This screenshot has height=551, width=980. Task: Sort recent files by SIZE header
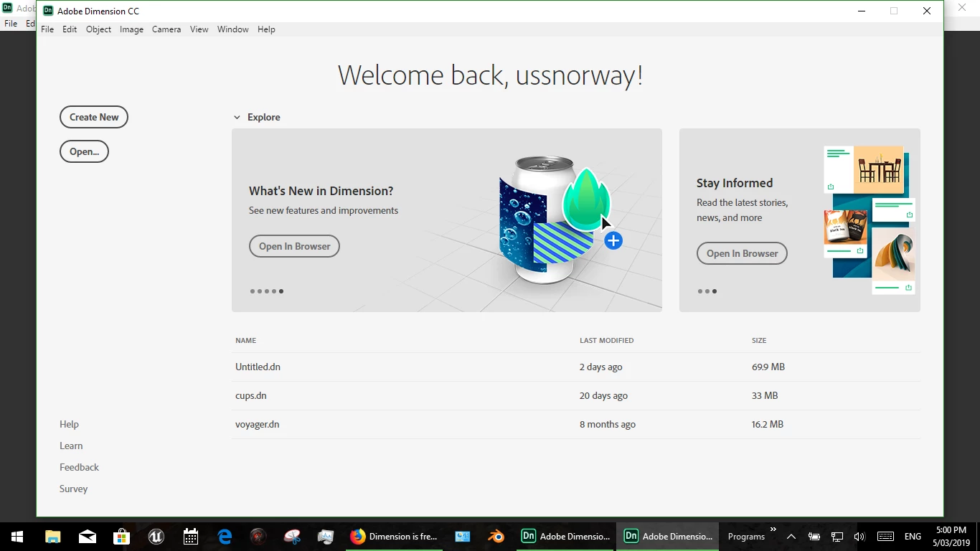[759, 340]
